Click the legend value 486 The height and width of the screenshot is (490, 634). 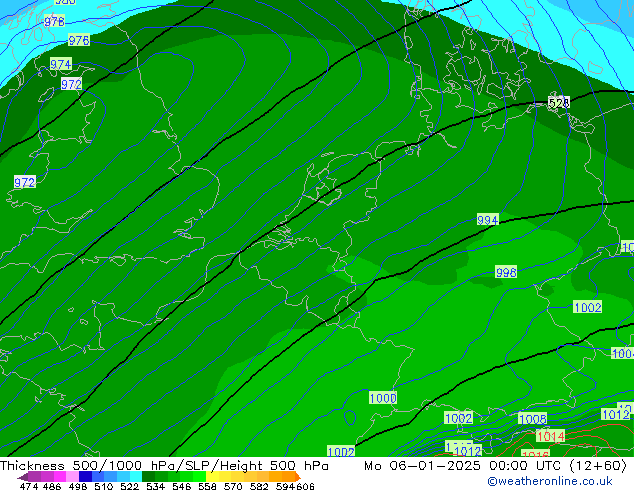click(x=52, y=486)
